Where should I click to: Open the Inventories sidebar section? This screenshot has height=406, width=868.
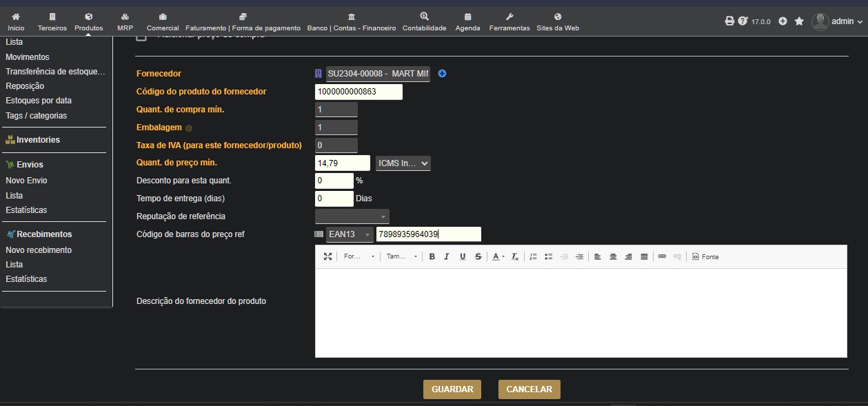pyautogui.click(x=38, y=140)
